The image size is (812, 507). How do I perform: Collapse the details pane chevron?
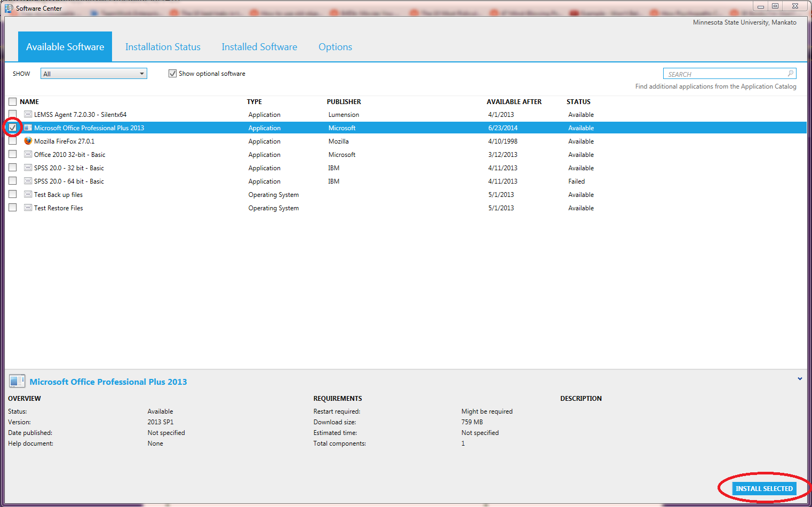point(800,379)
